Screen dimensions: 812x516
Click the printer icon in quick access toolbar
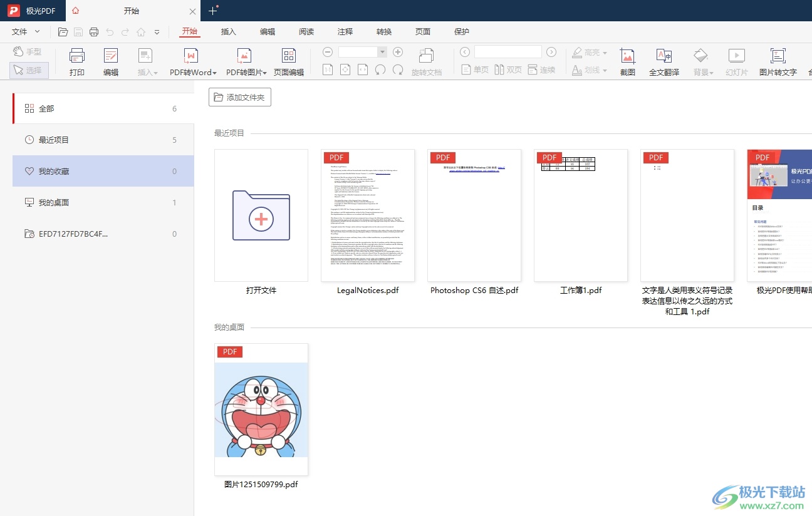[94, 32]
